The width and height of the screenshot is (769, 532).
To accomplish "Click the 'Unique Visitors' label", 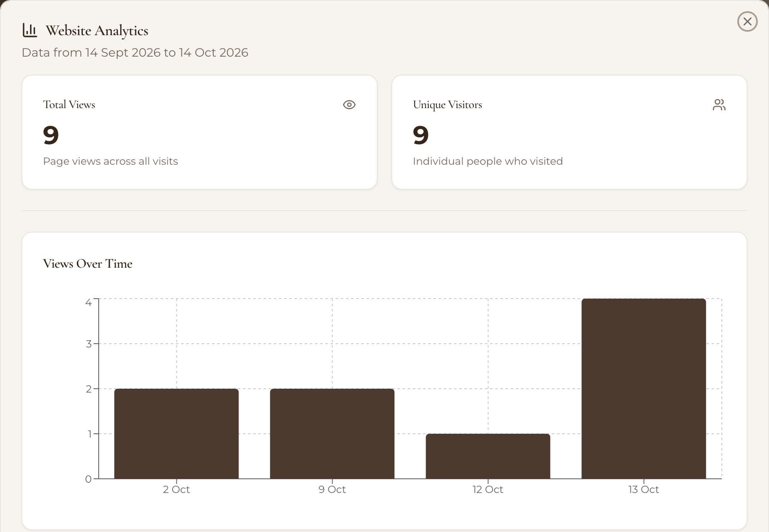I will pyautogui.click(x=448, y=105).
